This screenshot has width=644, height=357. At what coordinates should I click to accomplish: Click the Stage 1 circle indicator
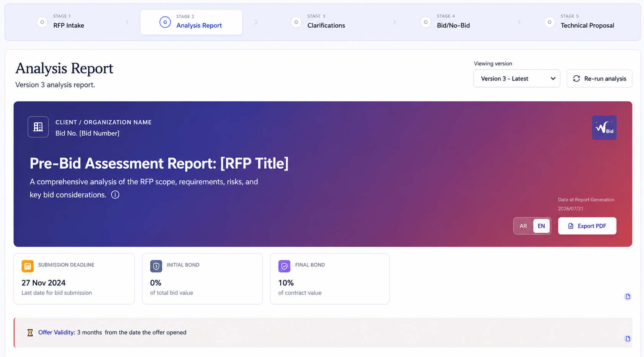point(42,22)
